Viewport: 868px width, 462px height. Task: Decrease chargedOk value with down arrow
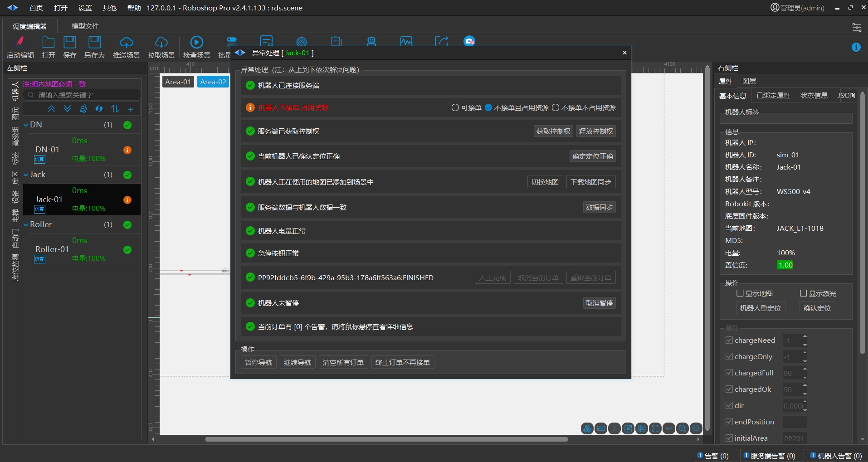click(805, 394)
